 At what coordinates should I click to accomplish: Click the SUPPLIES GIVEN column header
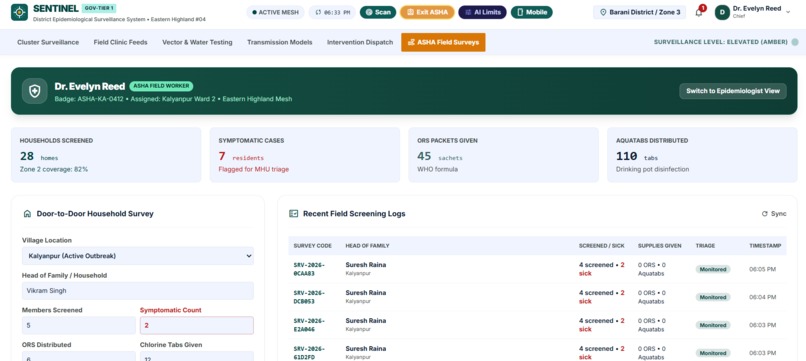pos(660,246)
